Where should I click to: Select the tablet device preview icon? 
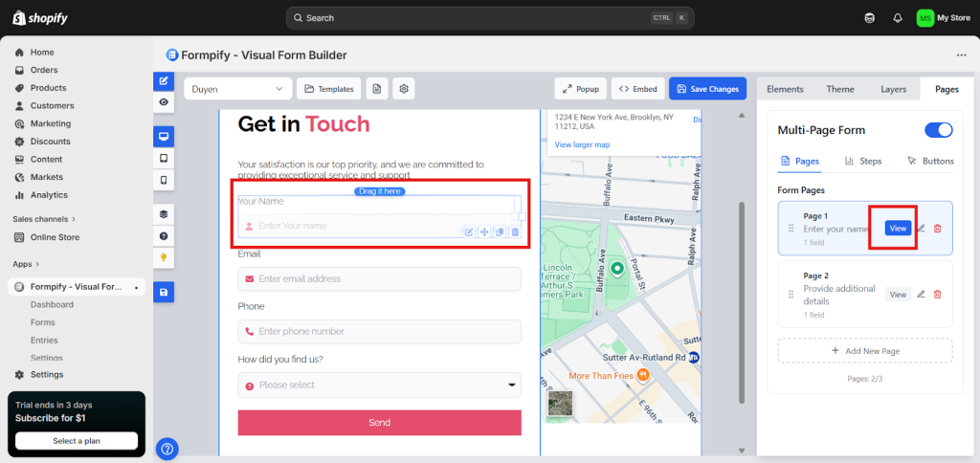pyautogui.click(x=164, y=158)
